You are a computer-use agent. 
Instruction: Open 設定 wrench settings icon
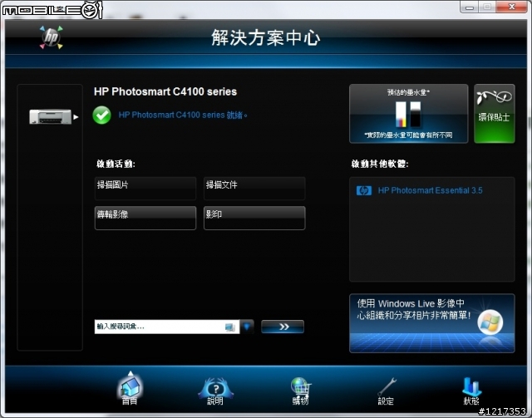coord(386,391)
